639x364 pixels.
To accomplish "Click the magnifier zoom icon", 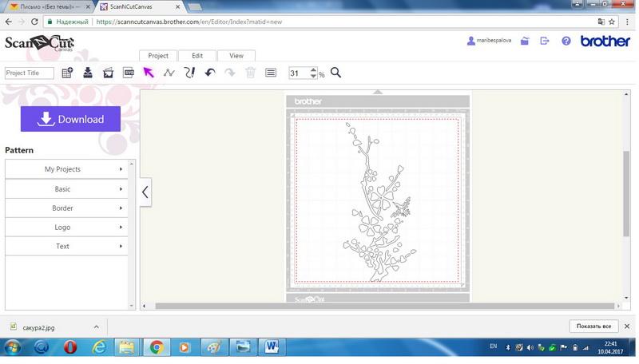I will tap(335, 73).
